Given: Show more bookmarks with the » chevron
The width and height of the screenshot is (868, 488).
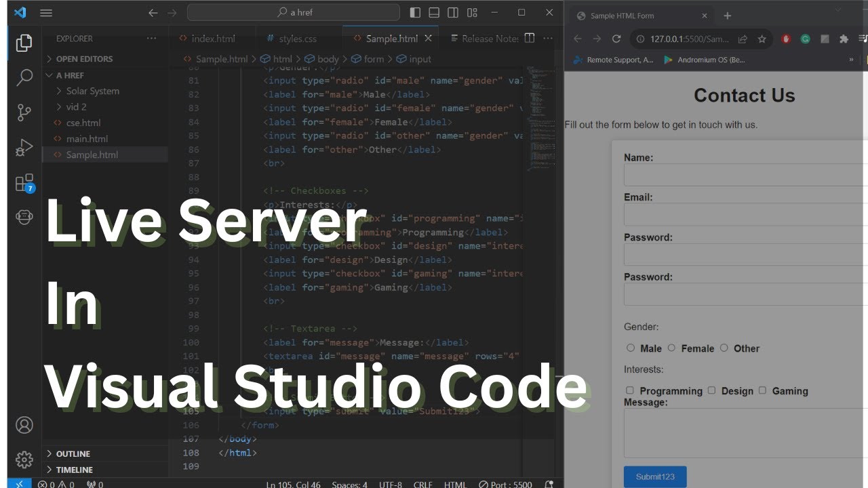Looking at the screenshot, I should pos(851,60).
